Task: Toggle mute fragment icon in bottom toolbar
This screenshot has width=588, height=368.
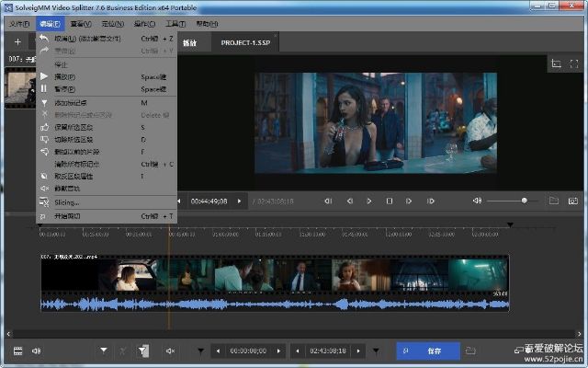Action: click(x=170, y=351)
